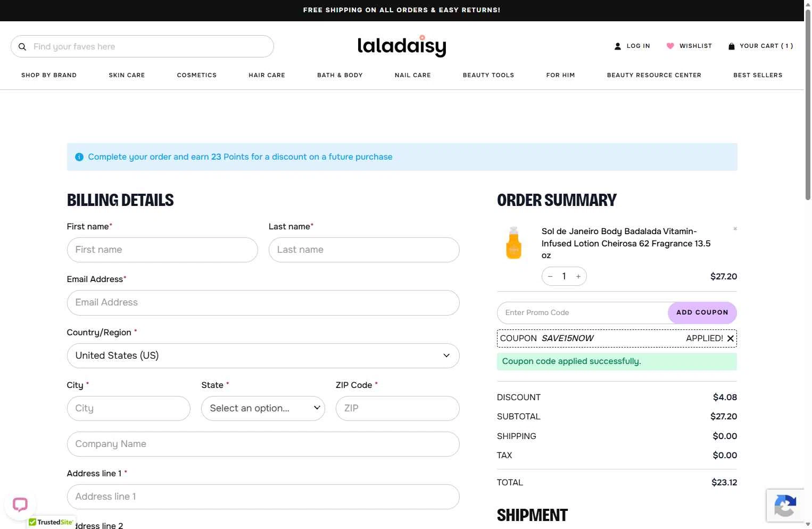812x529 pixels.
Task: Decrease product quantity with minus button
Action: [550, 276]
